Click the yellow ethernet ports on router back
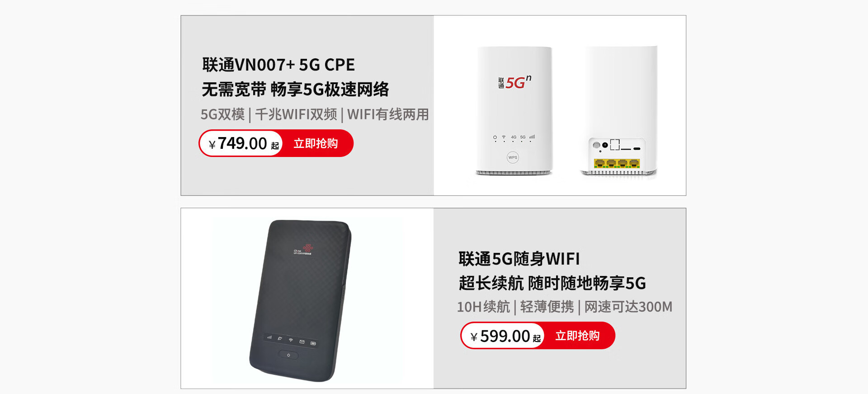This screenshot has height=394, width=868. pos(617,163)
